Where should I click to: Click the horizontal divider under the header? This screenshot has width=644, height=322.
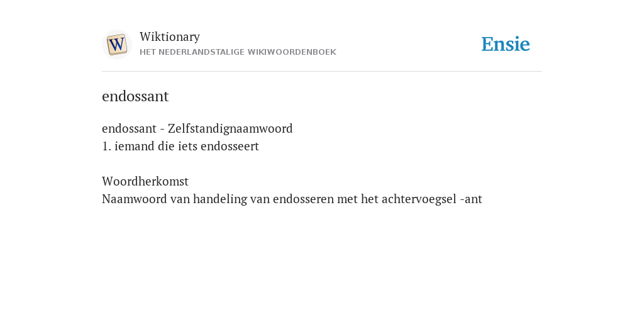pos(322,72)
